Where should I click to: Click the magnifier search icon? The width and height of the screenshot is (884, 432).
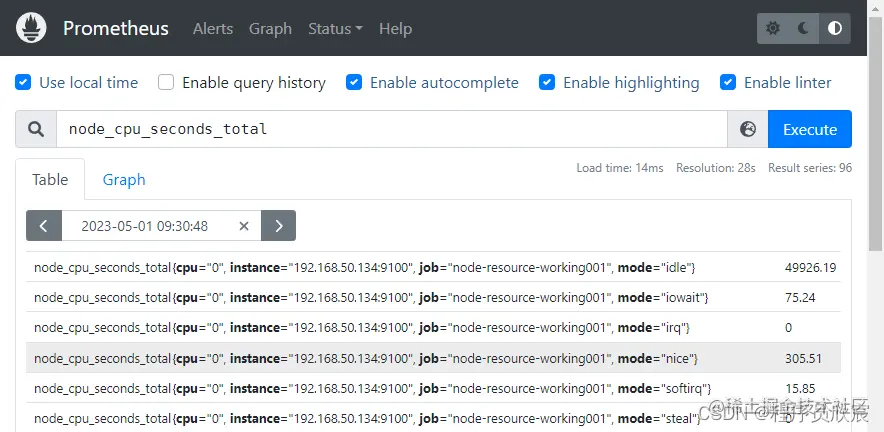(x=36, y=129)
